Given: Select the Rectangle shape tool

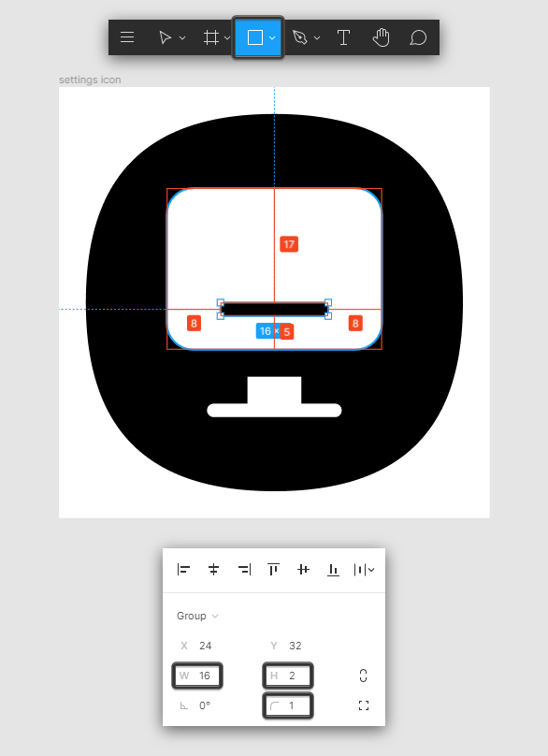Looking at the screenshot, I should (x=255, y=37).
